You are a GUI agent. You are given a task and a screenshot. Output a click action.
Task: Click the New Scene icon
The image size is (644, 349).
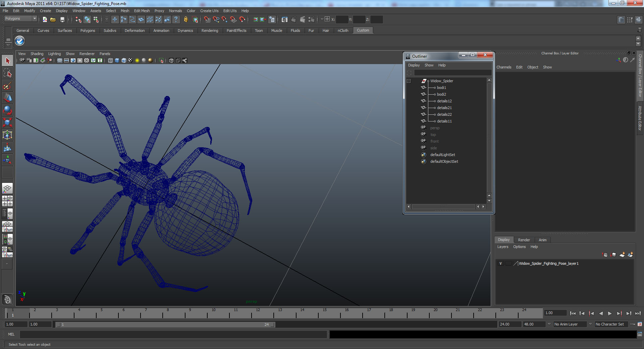(x=45, y=19)
